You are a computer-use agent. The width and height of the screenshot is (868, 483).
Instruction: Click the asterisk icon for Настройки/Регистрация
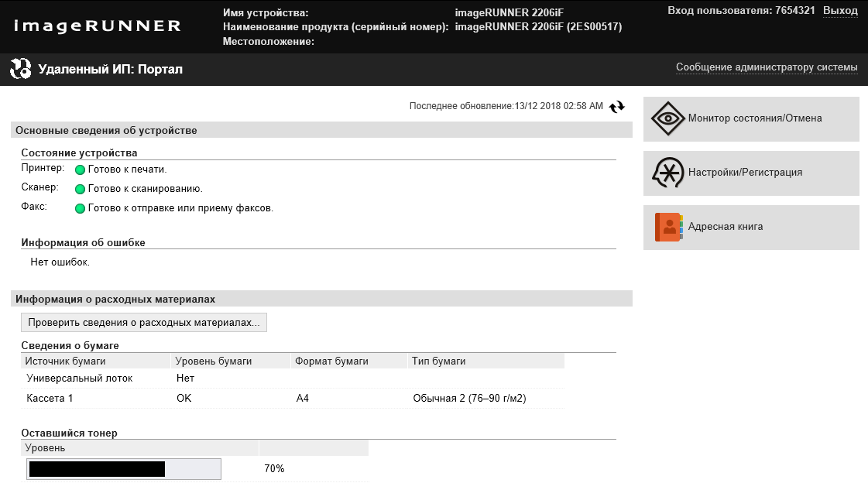point(668,172)
